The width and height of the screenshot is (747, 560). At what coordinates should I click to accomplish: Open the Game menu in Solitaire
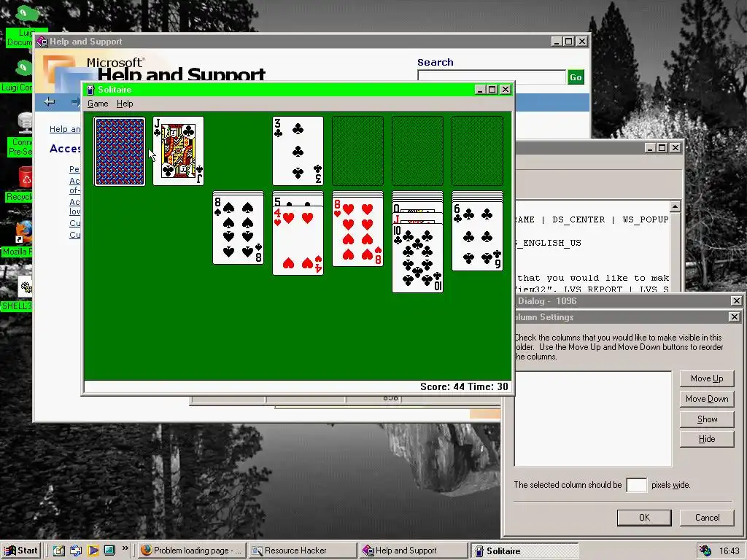point(98,104)
